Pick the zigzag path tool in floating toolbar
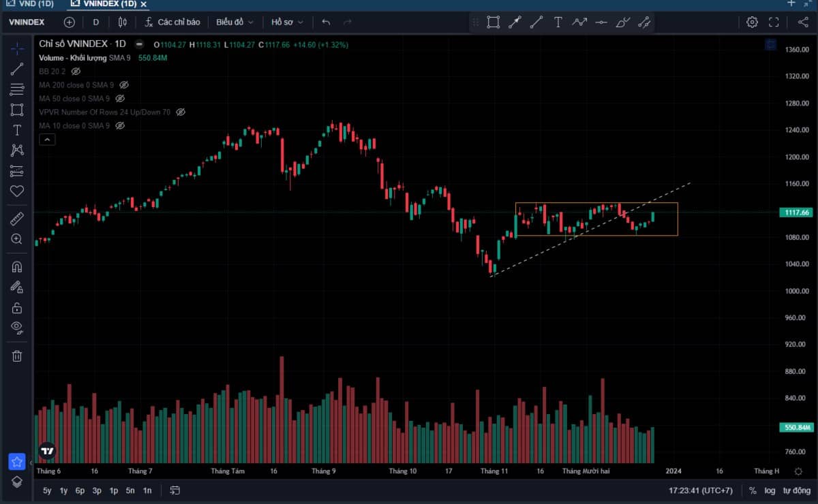The image size is (818, 504). pos(579,22)
